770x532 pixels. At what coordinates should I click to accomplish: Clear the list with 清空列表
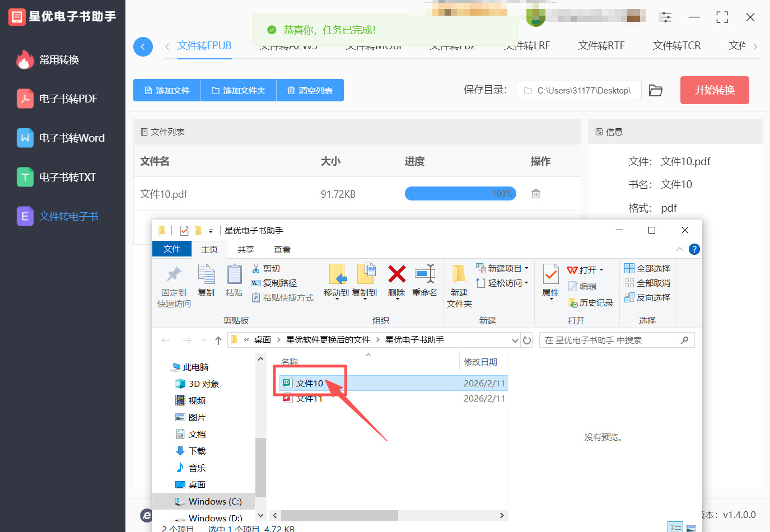(310, 90)
